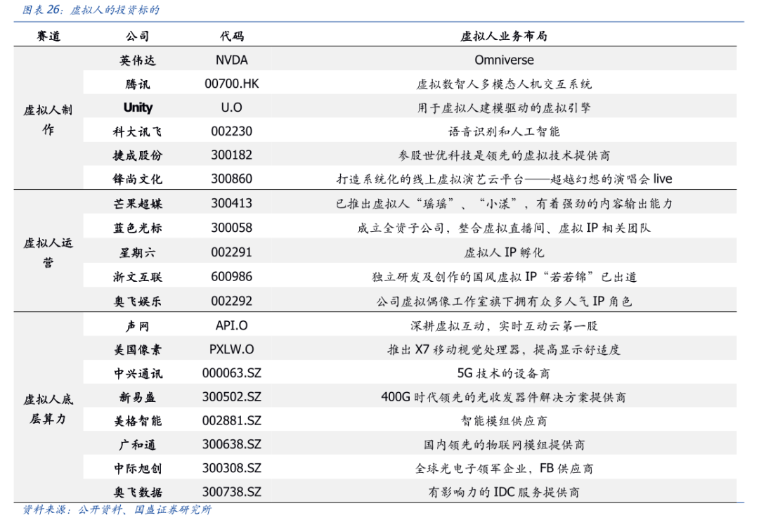Viewport: 759px width, 532px height.
Task: Click description 国内领先的物联网模组提供商
Action: (504, 444)
